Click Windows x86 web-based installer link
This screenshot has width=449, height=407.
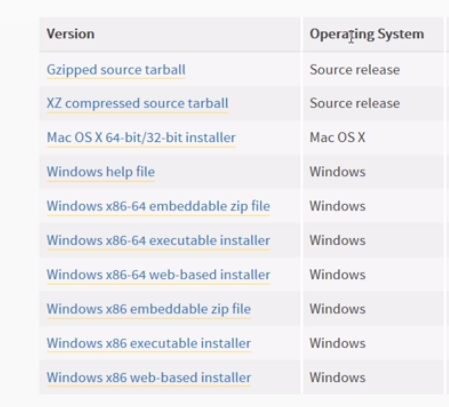tap(149, 378)
